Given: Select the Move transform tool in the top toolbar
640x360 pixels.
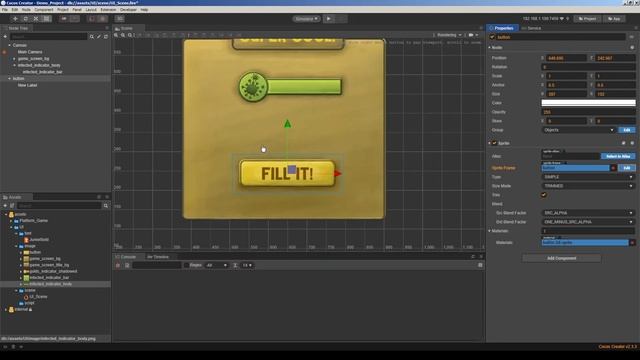Looking at the screenshot, I should click(x=15, y=19).
